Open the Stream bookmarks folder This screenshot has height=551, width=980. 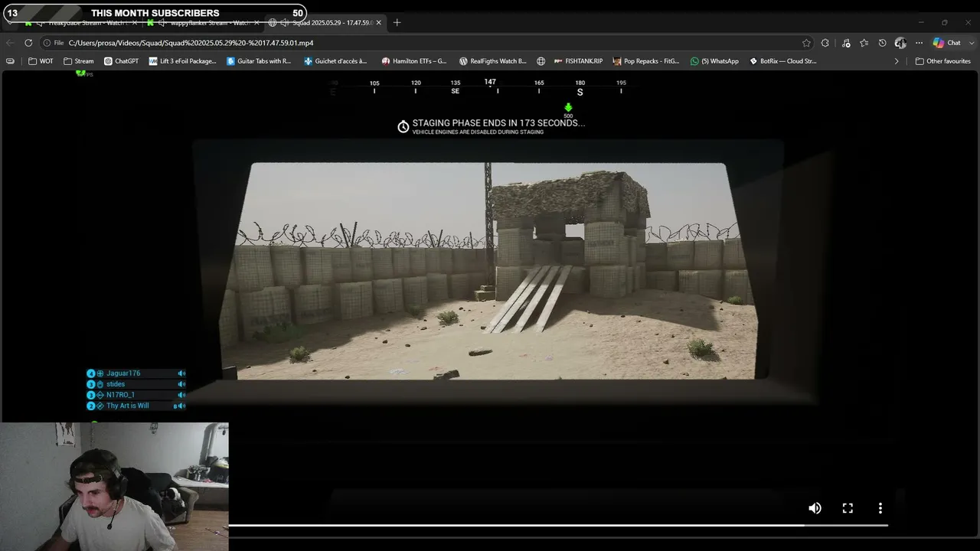pos(79,61)
